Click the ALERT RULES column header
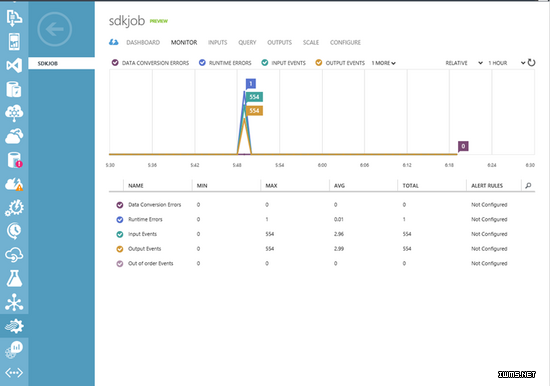The height and width of the screenshot is (386, 550). click(487, 186)
